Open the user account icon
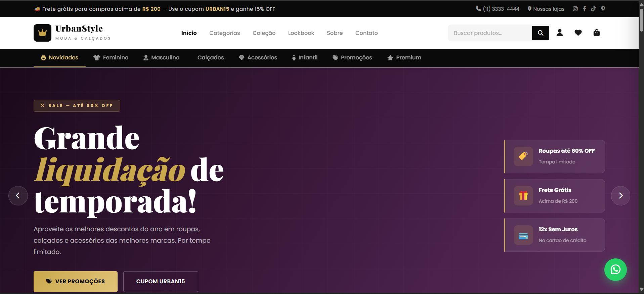Screen dimensions: 644x294 point(560,33)
